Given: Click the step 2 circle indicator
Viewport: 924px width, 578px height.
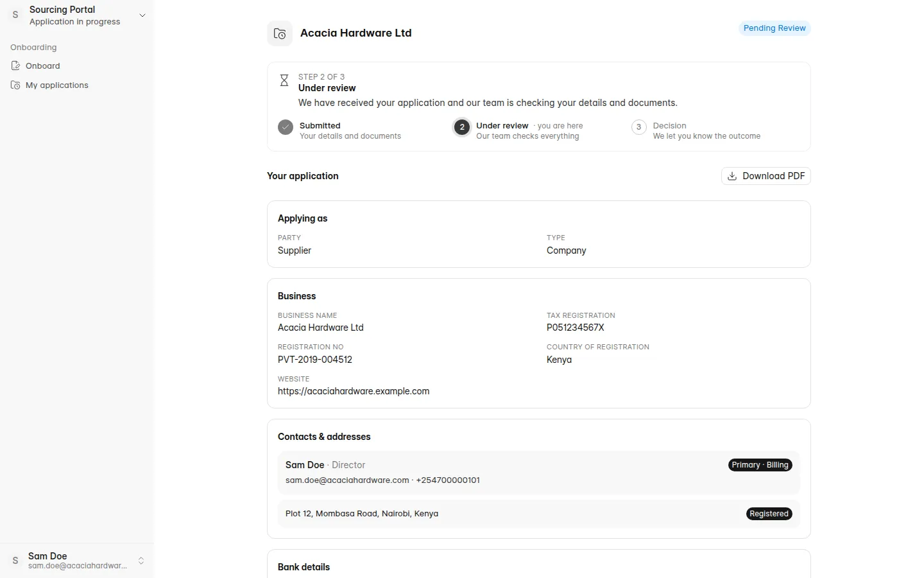Looking at the screenshot, I should click(x=462, y=127).
